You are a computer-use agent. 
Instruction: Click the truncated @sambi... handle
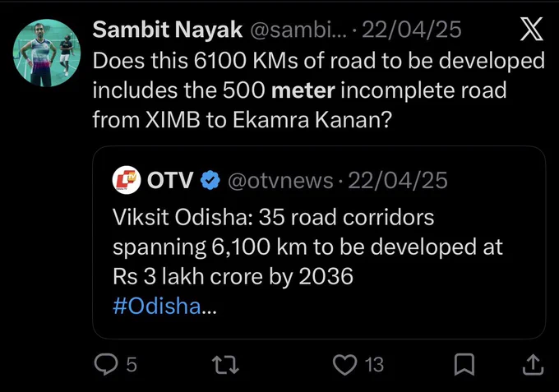(298, 30)
